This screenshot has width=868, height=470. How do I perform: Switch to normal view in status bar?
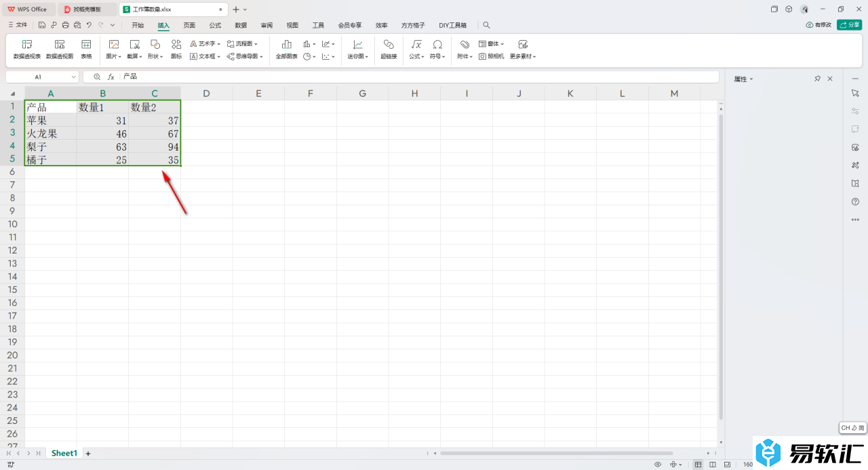698,465
